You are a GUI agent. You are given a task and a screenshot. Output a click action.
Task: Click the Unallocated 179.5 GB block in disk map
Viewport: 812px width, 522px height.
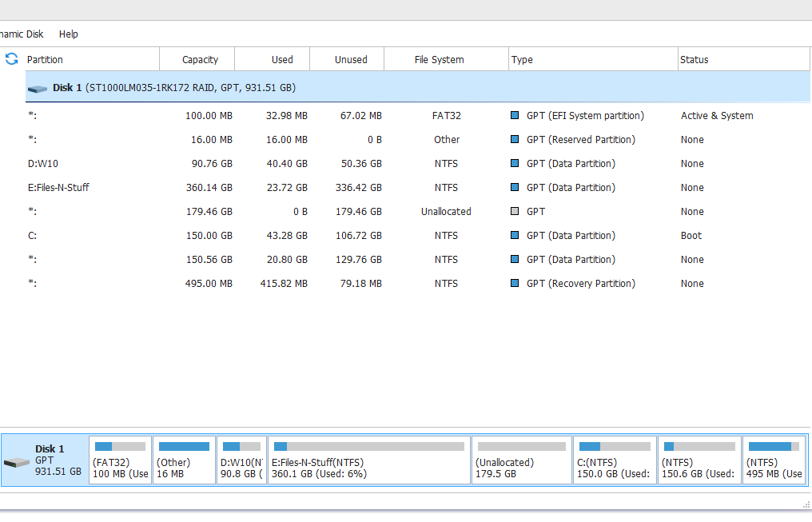tap(521, 464)
